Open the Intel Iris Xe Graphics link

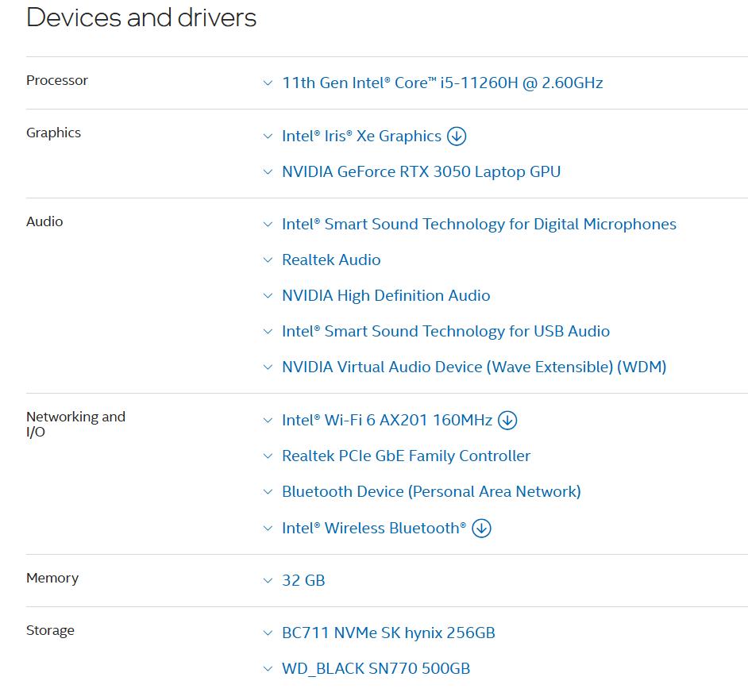(361, 136)
